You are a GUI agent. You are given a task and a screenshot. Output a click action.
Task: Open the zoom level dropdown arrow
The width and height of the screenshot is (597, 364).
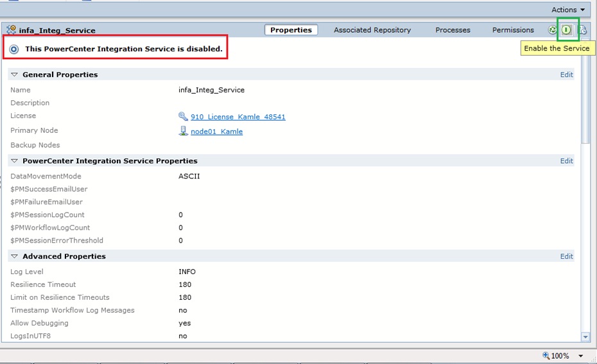click(x=580, y=356)
